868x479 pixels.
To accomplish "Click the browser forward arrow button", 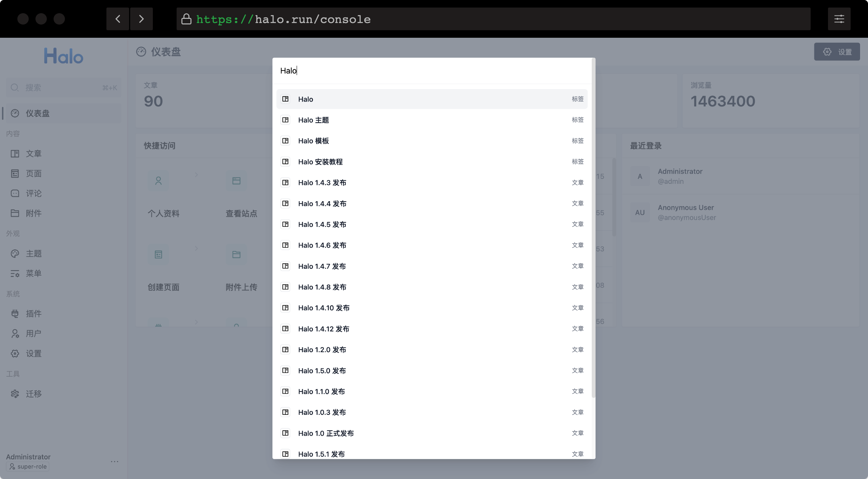I will click(x=142, y=19).
